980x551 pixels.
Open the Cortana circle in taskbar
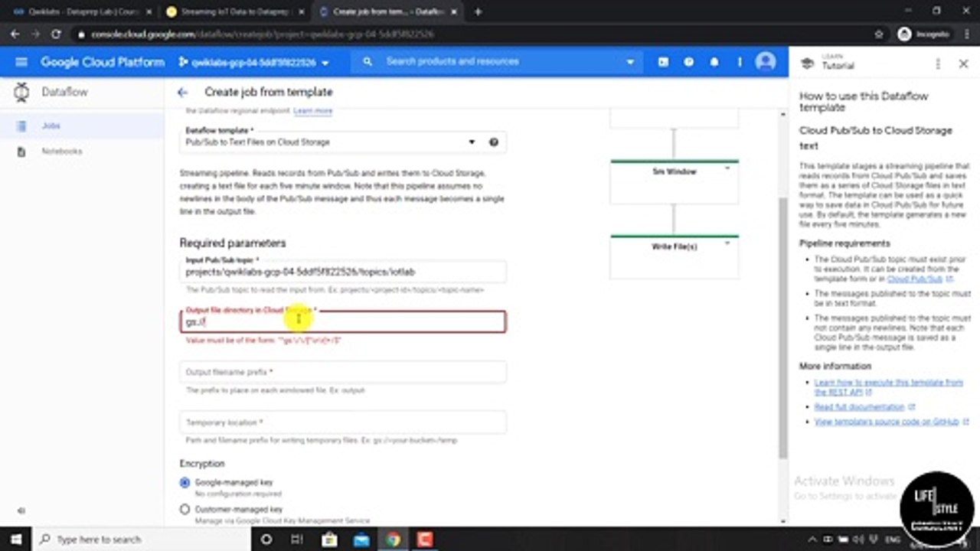point(266,540)
